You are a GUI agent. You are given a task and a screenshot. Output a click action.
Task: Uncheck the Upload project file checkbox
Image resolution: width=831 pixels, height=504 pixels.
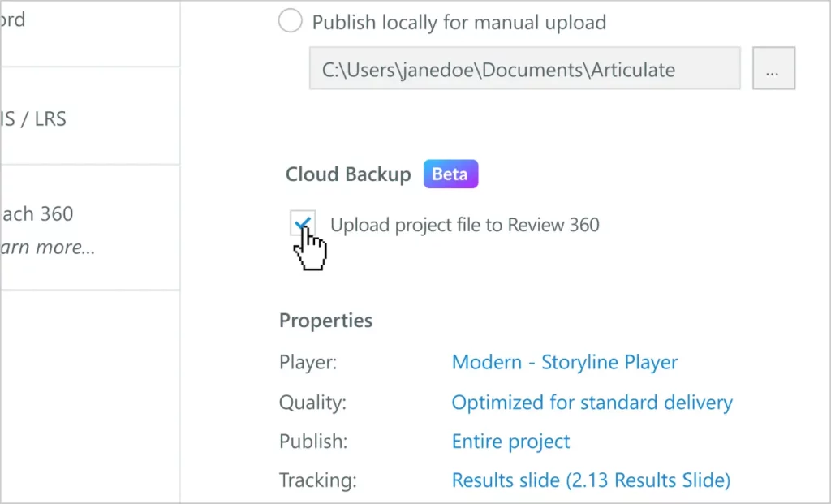303,223
